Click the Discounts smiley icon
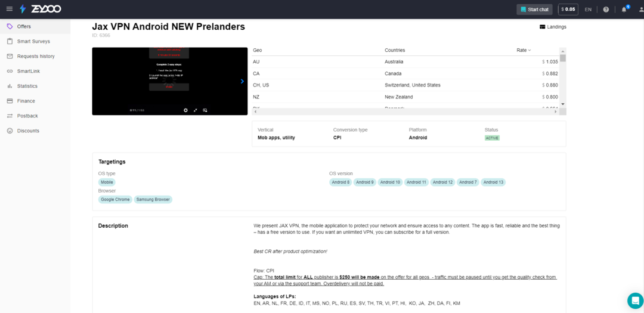The height and width of the screenshot is (313, 644). click(x=10, y=131)
